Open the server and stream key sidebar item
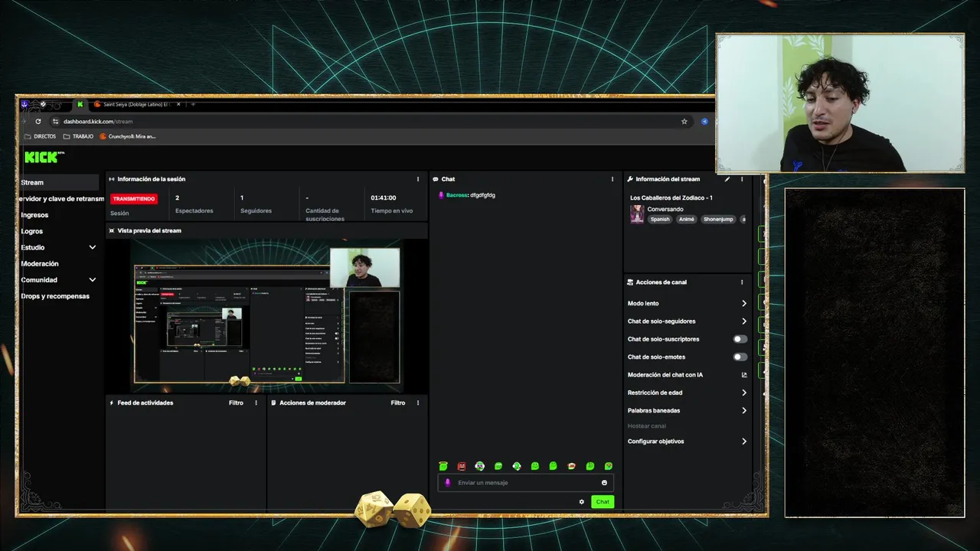 pos(63,199)
